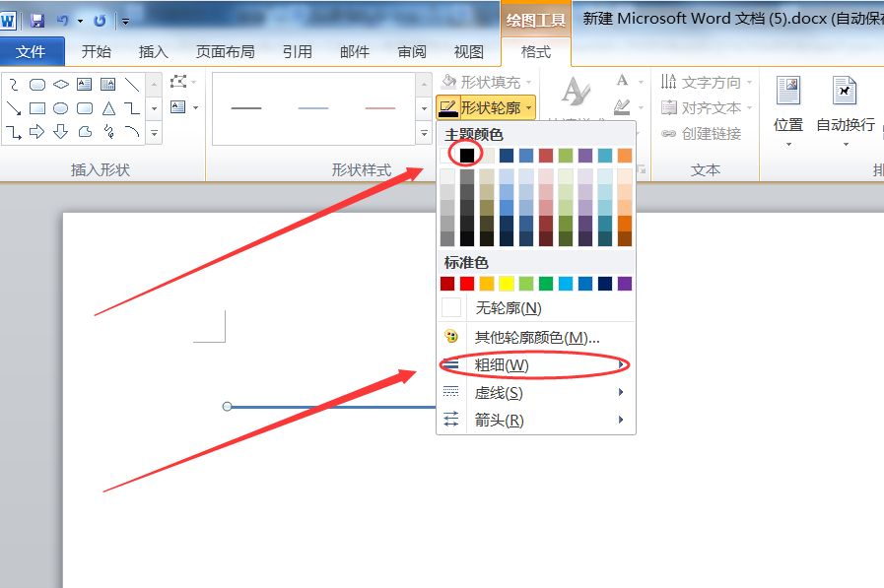Click the Undo arrow icon
Screen dimensions: 884x588
click(64, 20)
